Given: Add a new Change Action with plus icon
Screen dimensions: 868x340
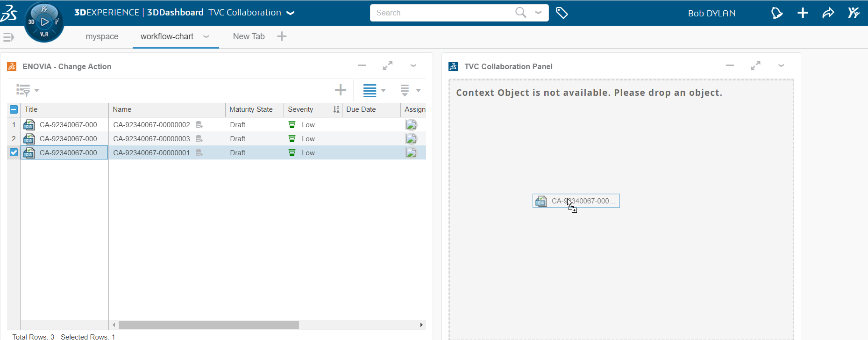Looking at the screenshot, I should (341, 90).
